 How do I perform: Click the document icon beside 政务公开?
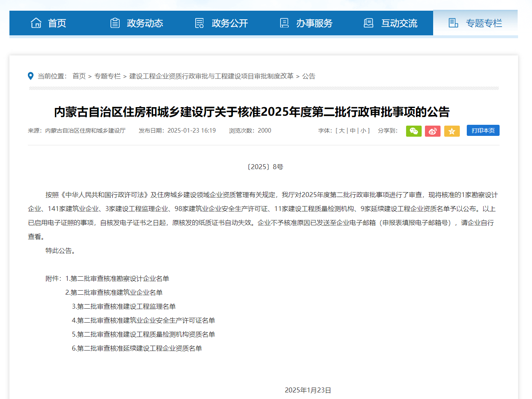tap(199, 23)
